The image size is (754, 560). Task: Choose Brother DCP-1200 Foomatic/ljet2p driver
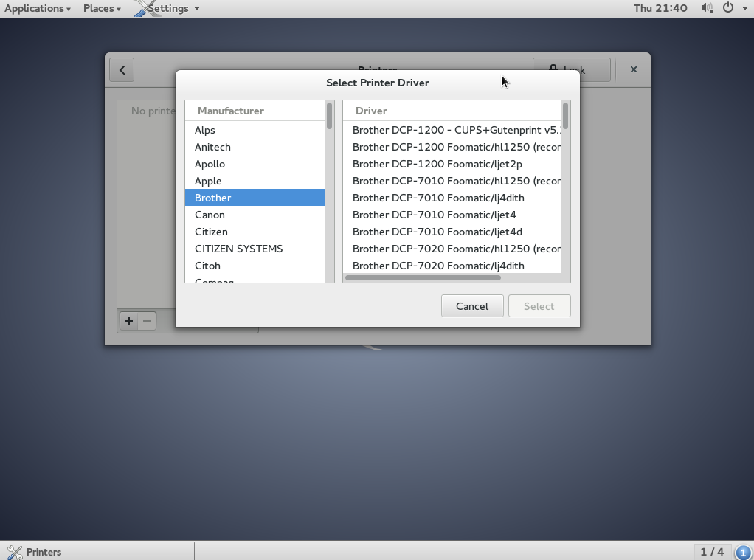[452, 164]
